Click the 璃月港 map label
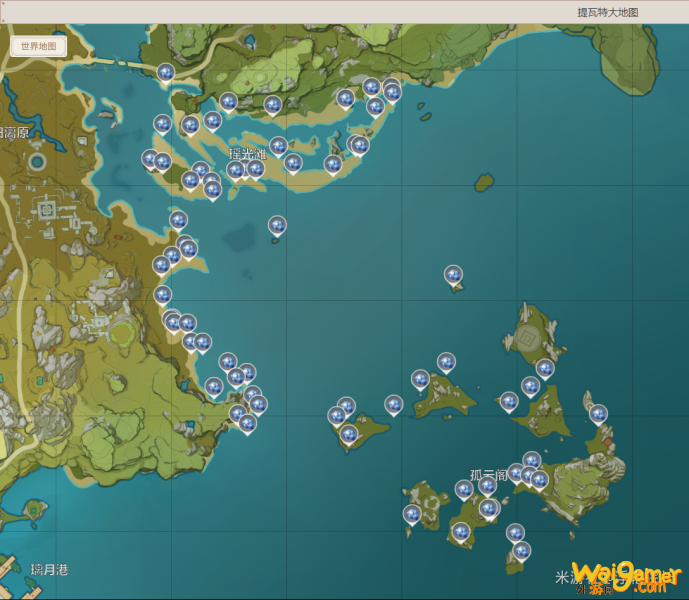Viewport: 689px width, 600px height. coord(49,570)
